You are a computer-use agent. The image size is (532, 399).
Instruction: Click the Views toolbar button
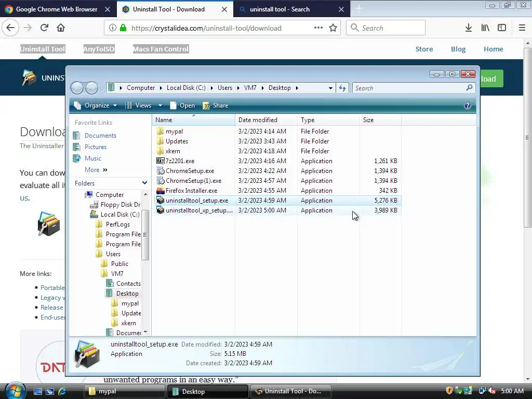coord(138,105)
